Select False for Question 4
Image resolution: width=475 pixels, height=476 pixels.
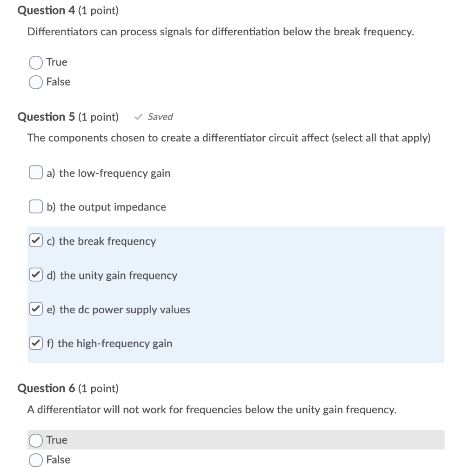pyautogui.click(x=35, y=82)
